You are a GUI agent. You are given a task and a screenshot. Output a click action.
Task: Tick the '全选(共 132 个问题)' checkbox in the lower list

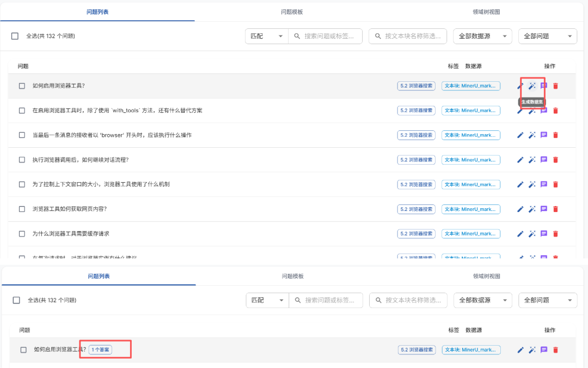coord(16,300)
